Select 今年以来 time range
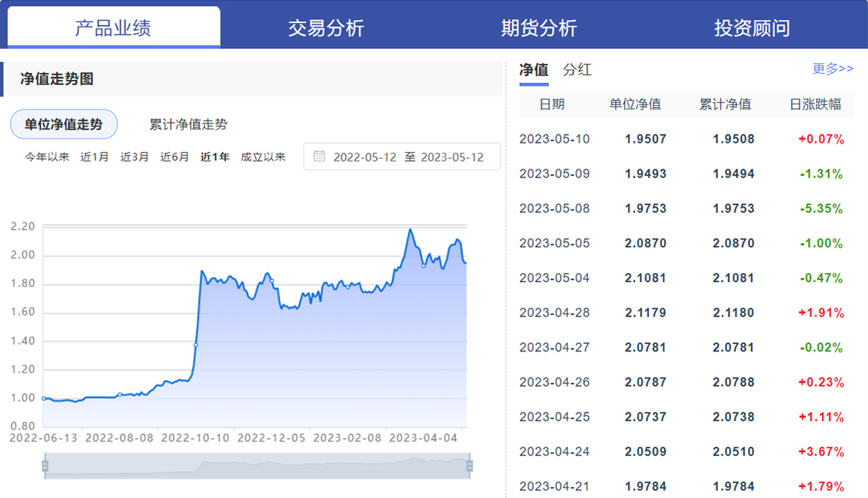Screen dimensions: 868x498 [47, 157]
